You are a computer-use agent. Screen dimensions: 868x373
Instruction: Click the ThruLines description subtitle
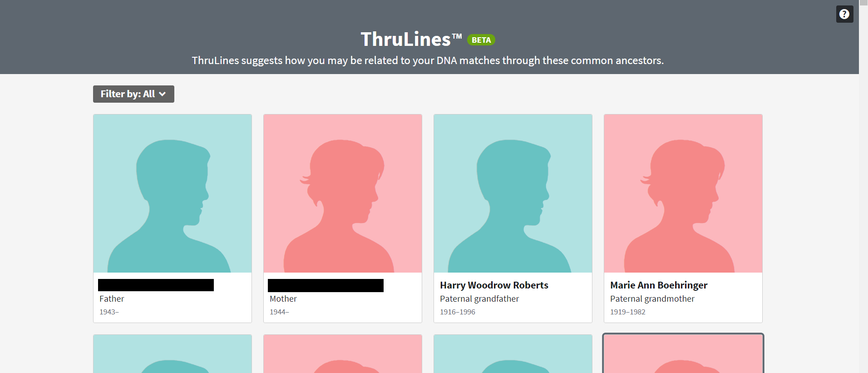[x=428, y=60]
